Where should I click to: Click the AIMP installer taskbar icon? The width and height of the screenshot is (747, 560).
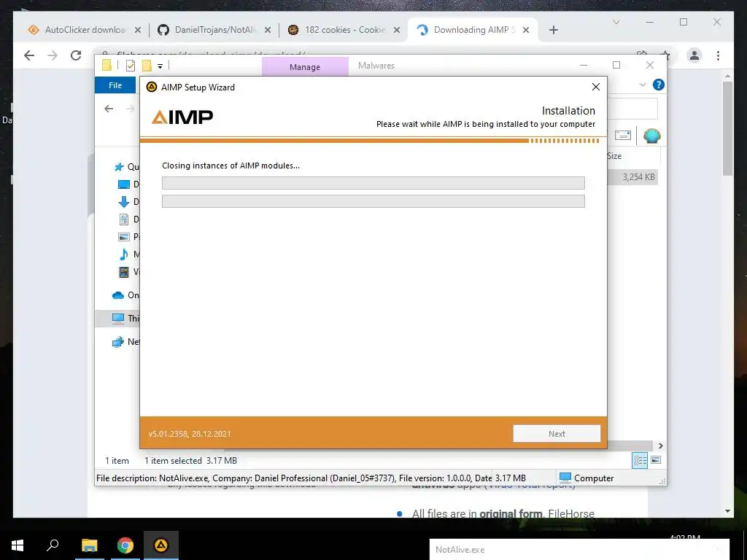pos(161,545)
